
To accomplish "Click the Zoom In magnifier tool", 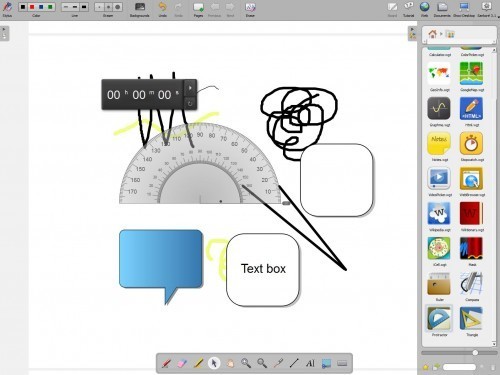I will point(246,363).
